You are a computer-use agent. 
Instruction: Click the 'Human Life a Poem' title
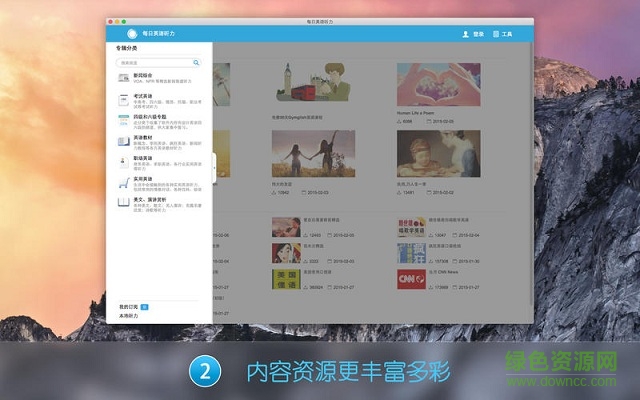(x=415, y=113)
